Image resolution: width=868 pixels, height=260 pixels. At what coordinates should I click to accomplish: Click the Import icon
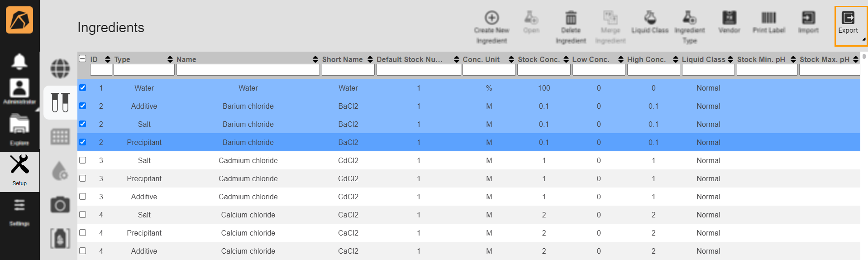click(x=808, y=18)
